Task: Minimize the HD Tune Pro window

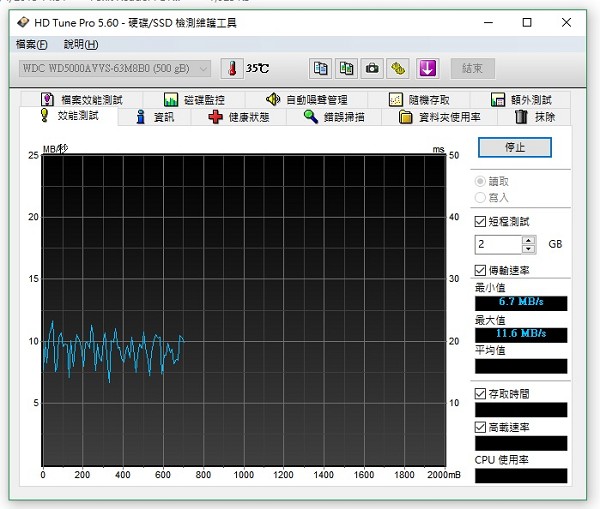Action: click(488, 23)
